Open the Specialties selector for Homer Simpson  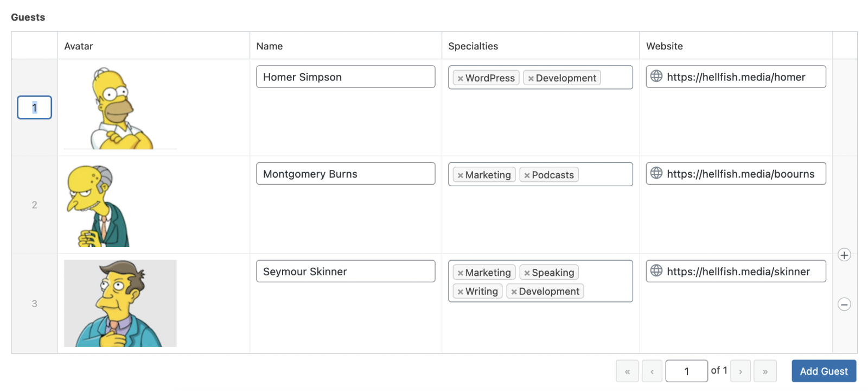click(613, 77)
